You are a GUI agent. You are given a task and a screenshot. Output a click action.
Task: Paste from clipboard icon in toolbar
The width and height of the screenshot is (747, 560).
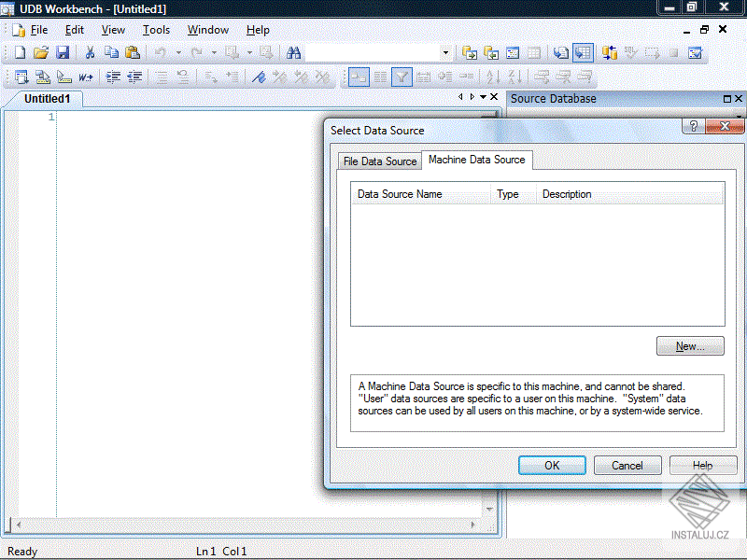pos(133,52)
